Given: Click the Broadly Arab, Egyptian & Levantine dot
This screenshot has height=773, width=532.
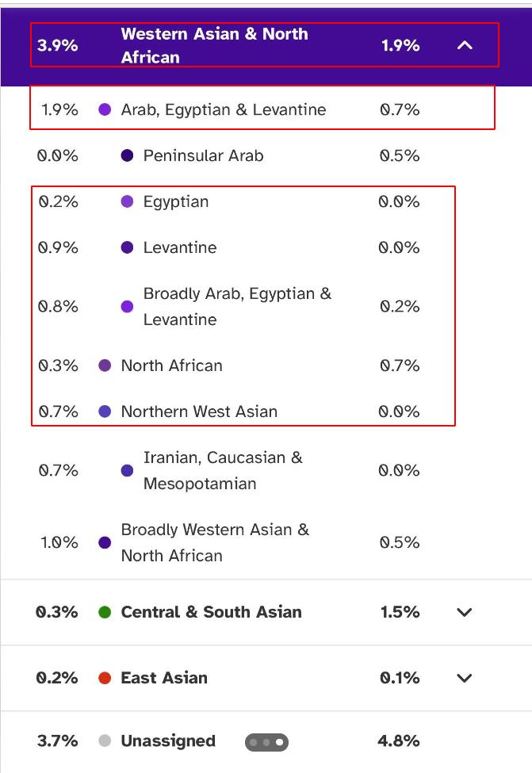Looking at the screenshot, I should coord(127,307).
